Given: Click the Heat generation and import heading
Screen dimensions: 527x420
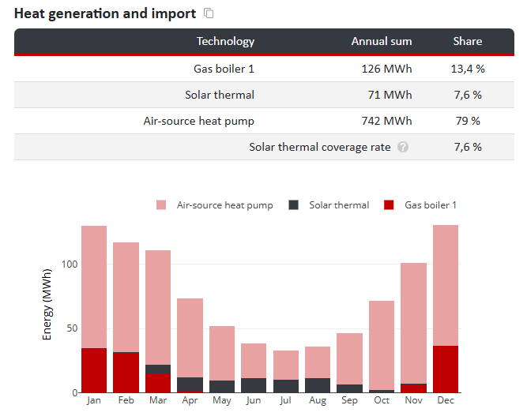Looking at the screenshot, I should click(105, 13).
